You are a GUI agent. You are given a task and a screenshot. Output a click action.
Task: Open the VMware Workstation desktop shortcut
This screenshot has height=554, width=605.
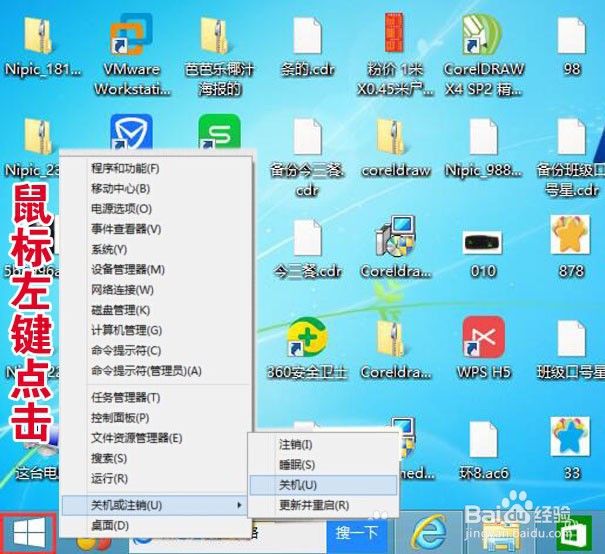pyautogui.click(x=131, y=35)
